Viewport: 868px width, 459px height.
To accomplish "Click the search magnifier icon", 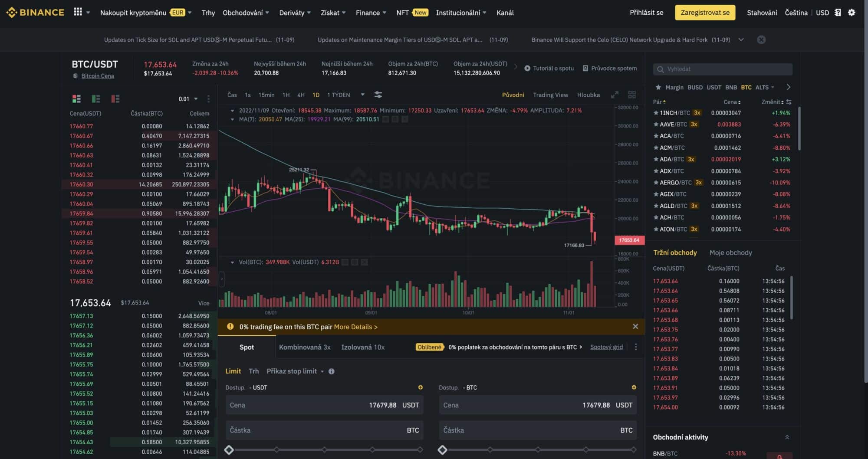I will coord(660,69).
